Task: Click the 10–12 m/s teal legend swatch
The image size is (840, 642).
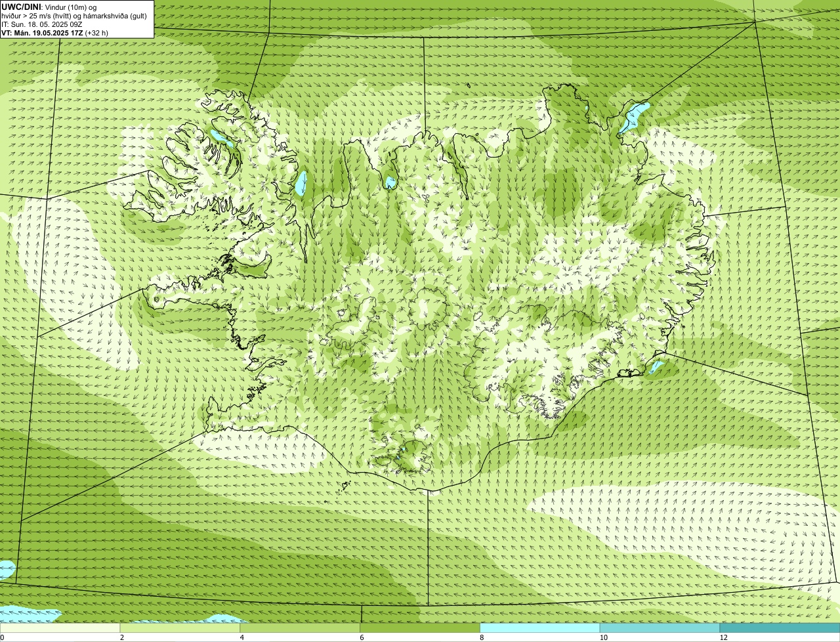Action: [x=660, y=628]
